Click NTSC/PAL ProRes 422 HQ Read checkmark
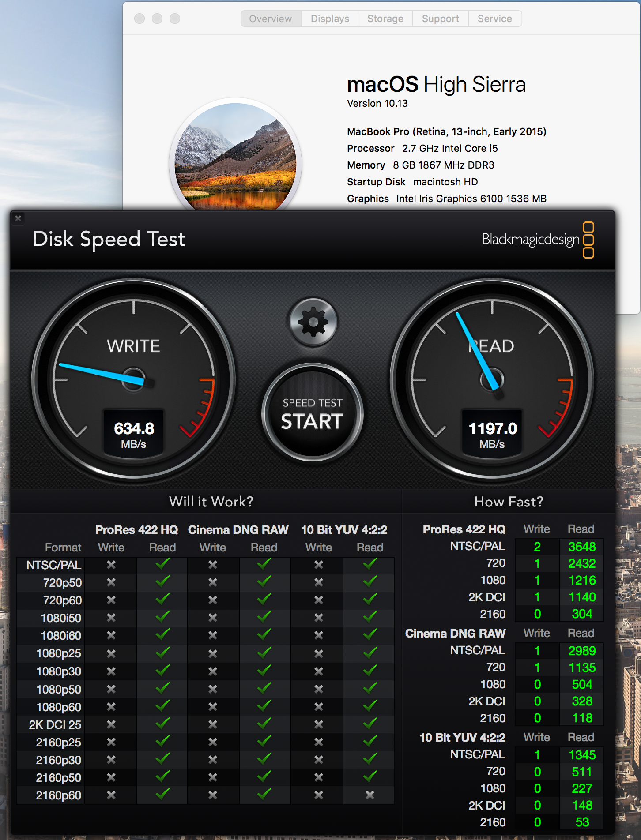The image size is (641, 840). (162, 564)
